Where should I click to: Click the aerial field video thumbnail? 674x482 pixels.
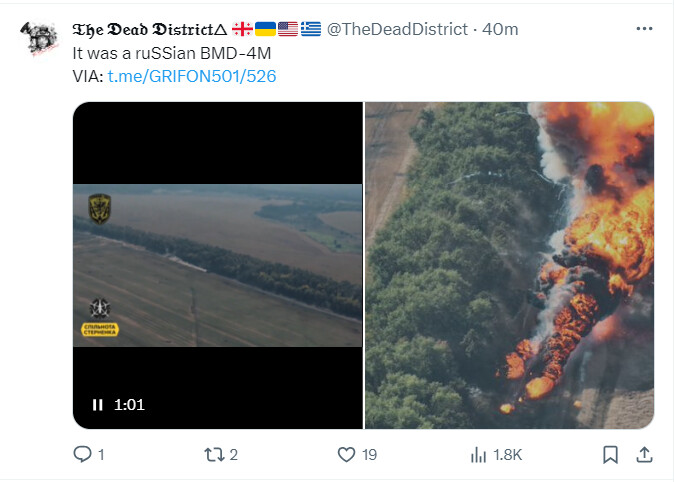[x=217, y=265]
